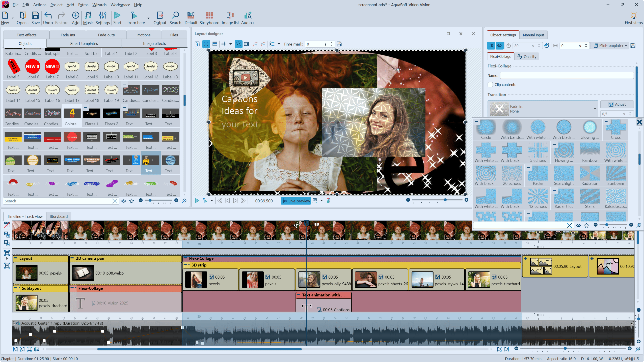644x362 pixels.
Task: Click the Layout designer zoom slider
Action: pos(445,200)
